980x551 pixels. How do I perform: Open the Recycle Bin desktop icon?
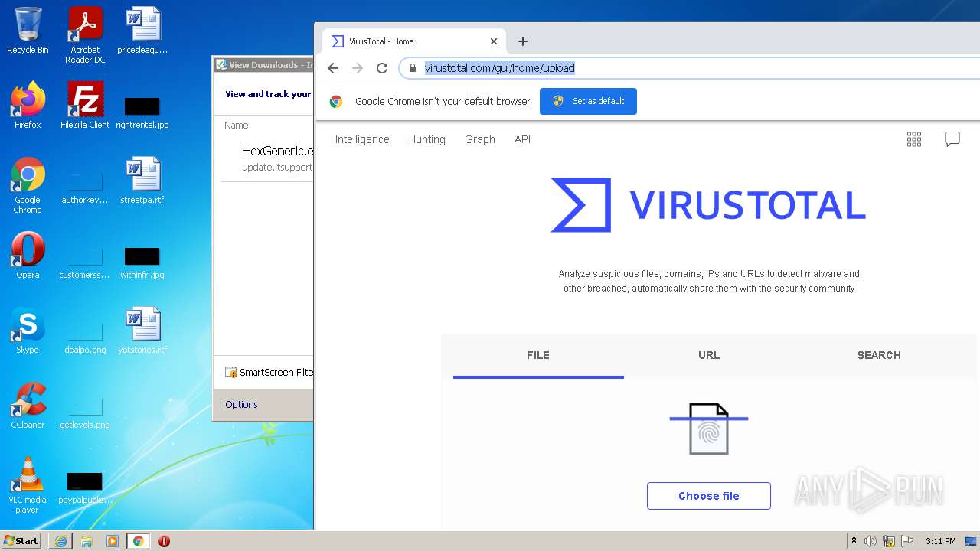click(x=28, y=31)
